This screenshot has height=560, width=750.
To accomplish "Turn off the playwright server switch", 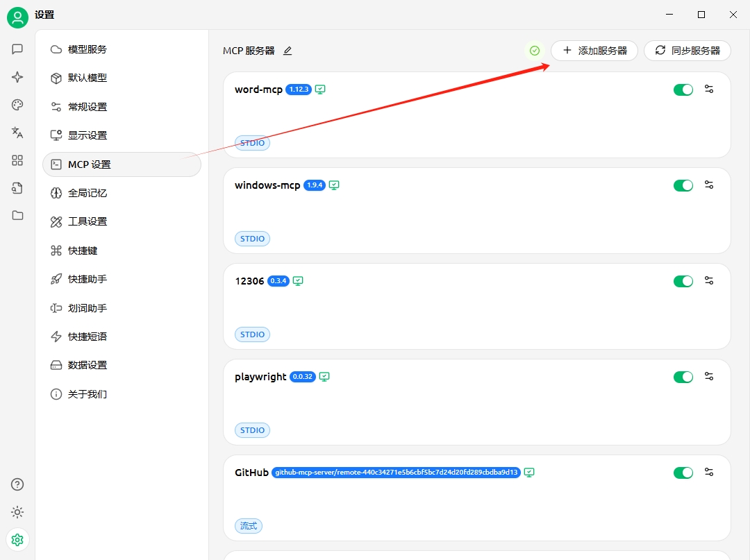I will (683, 377).
